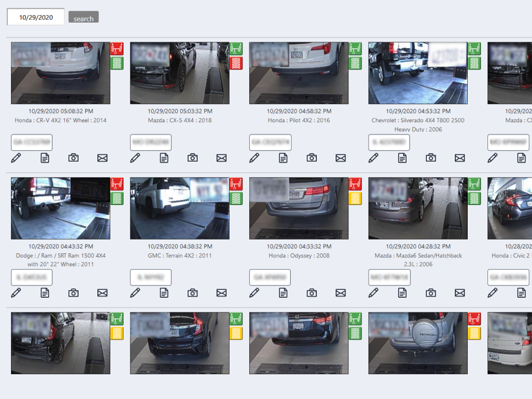Select text Honda : Pilot 4X2 : 2016
Image resolution: width=532 pixels, height=399 pixels.
299,120
